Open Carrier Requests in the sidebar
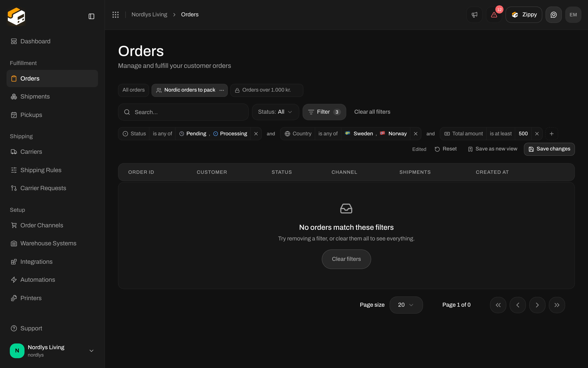588x368 pixels. point(52,188)
